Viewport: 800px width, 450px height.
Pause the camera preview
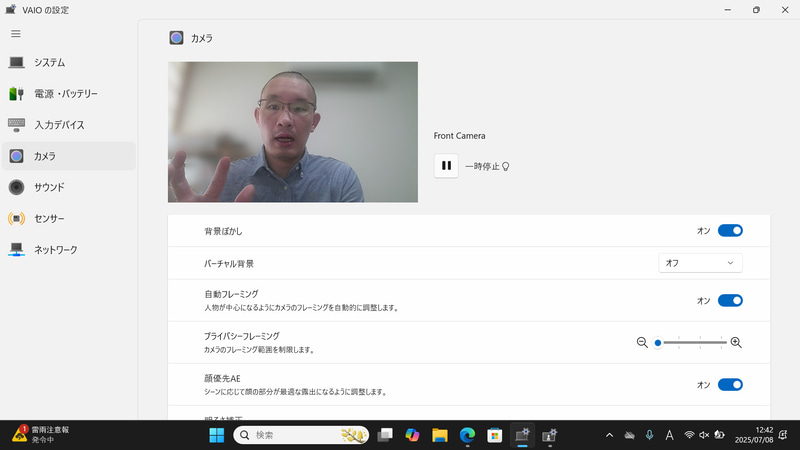pyautogui.click(x=446, y=166)
